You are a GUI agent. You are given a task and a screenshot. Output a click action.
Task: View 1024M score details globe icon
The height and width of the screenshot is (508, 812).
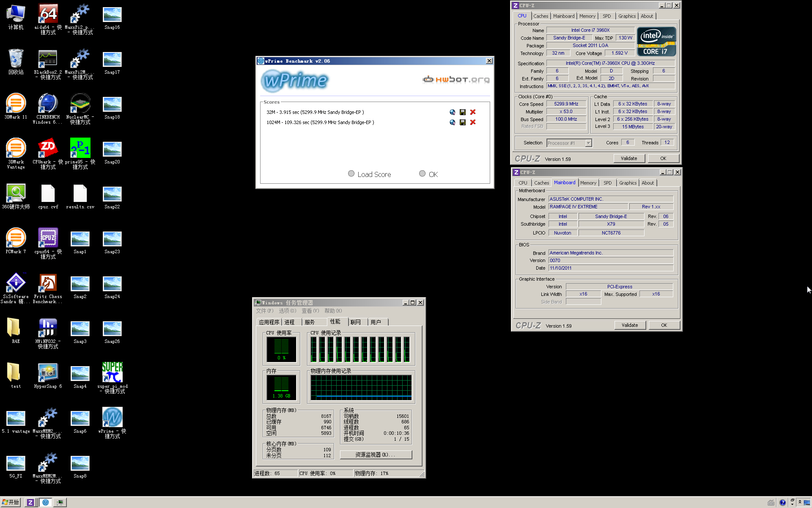[452, 122]
